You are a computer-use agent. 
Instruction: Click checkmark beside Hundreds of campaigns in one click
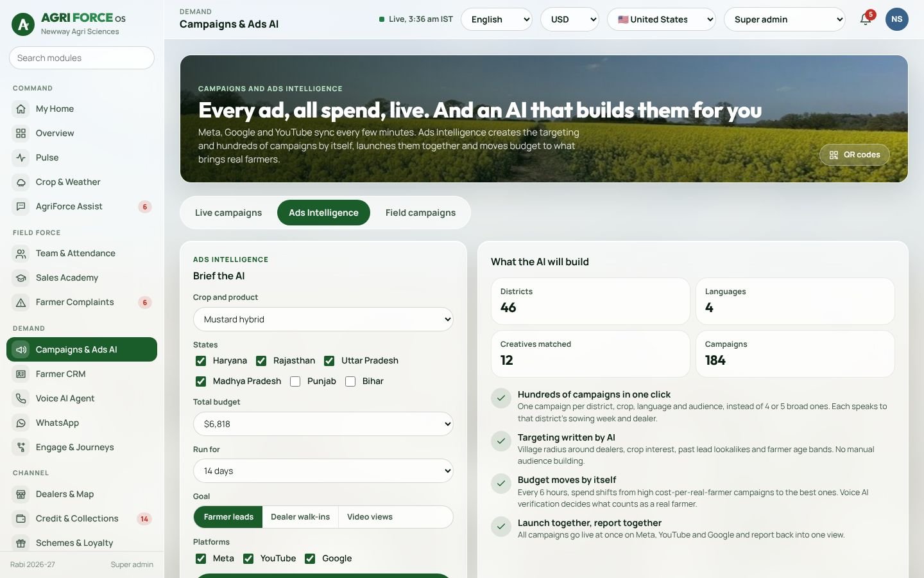tap(501, 398)
